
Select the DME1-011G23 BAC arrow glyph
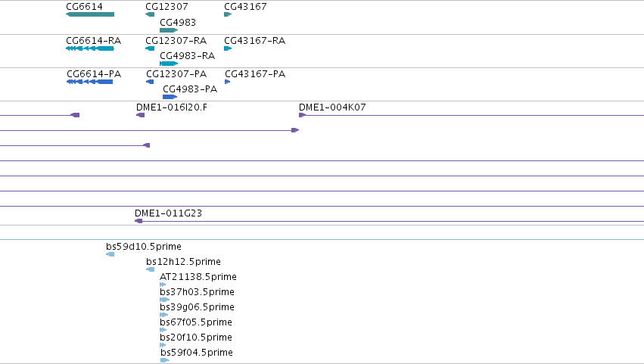click(x=138, y=221)
